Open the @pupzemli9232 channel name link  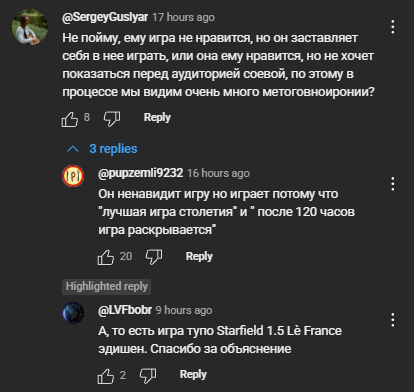pos(141,173)
